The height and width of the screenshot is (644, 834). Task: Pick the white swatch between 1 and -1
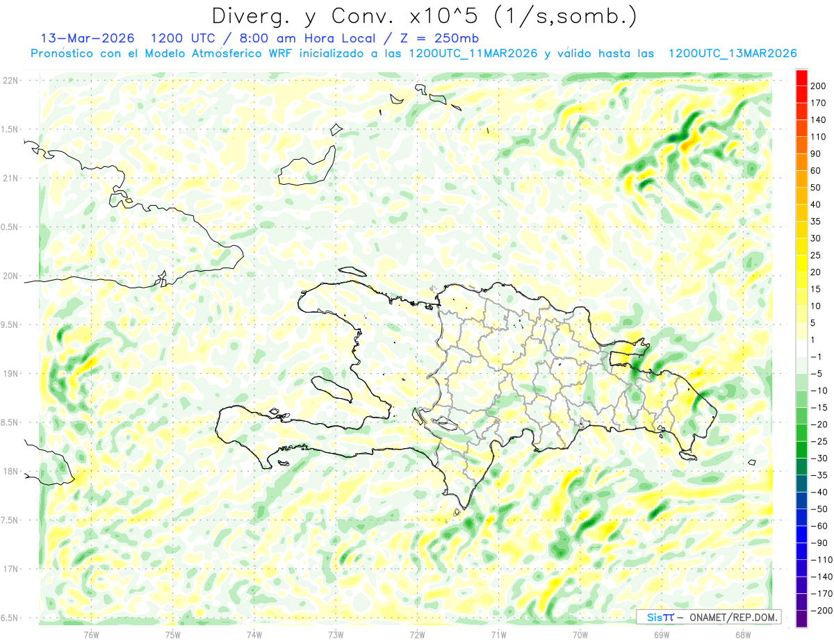[x=801, y=348]
